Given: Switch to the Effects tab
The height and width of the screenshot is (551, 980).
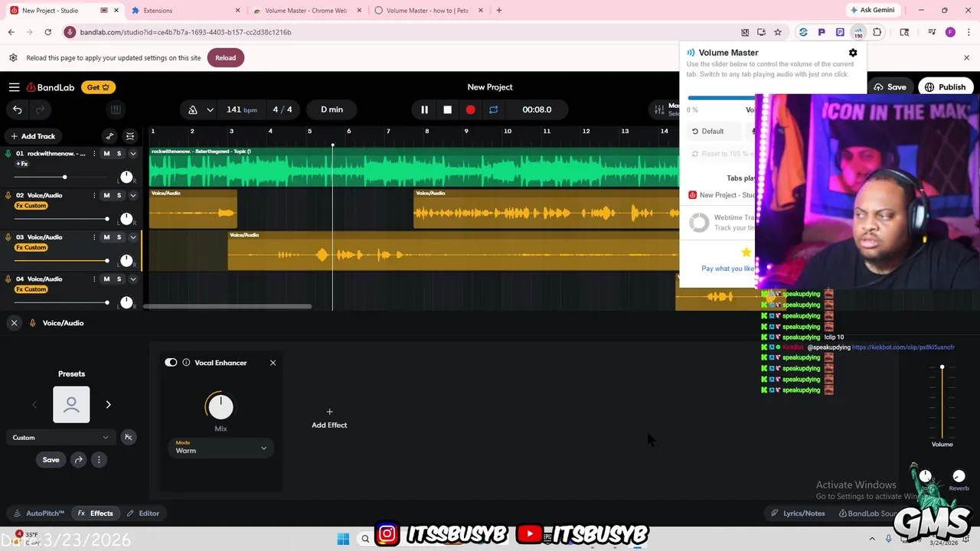Looking at the screenshot, I should (x=95, y=514).
